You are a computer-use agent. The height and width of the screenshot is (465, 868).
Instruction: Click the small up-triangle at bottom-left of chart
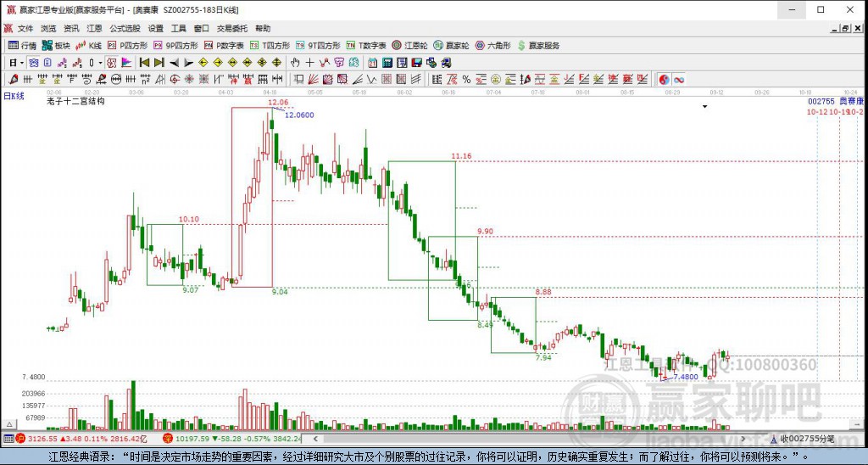coord(8,424)
